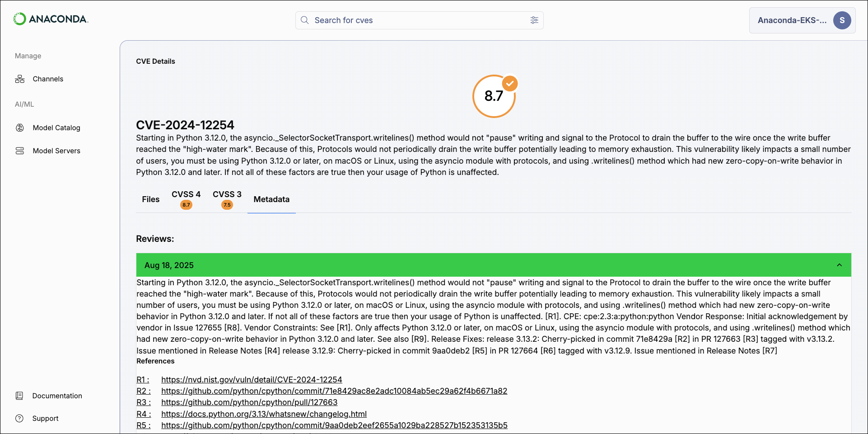Screen dimensions: 868x434
Task: Click the Support help icon
Action: pos(19,419)
